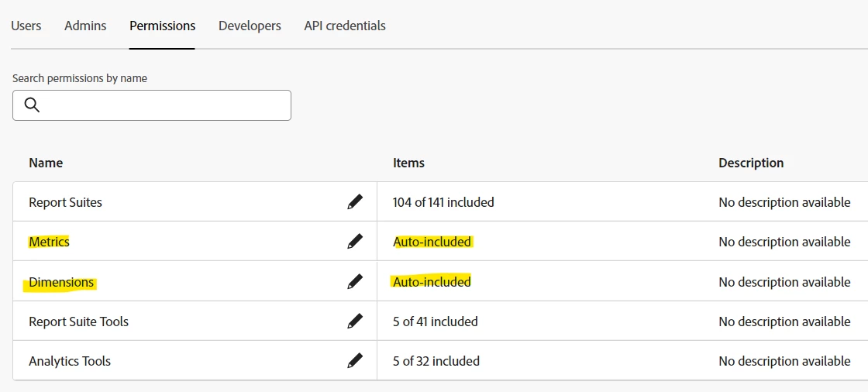Open the Dimensions permission name
This screenshot has width=868, height=392.
[x=61, y=282]
